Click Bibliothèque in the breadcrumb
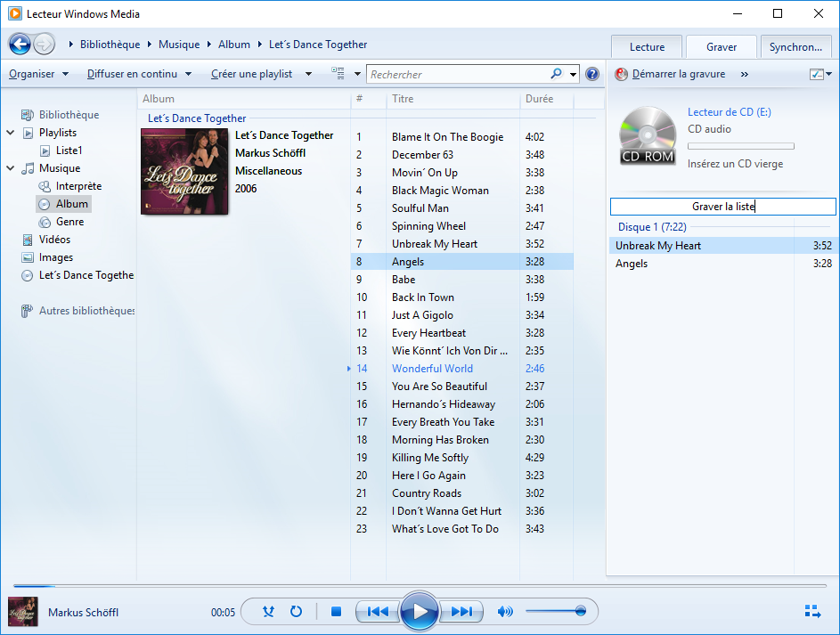Screen dimensions: 840x635 110,45
